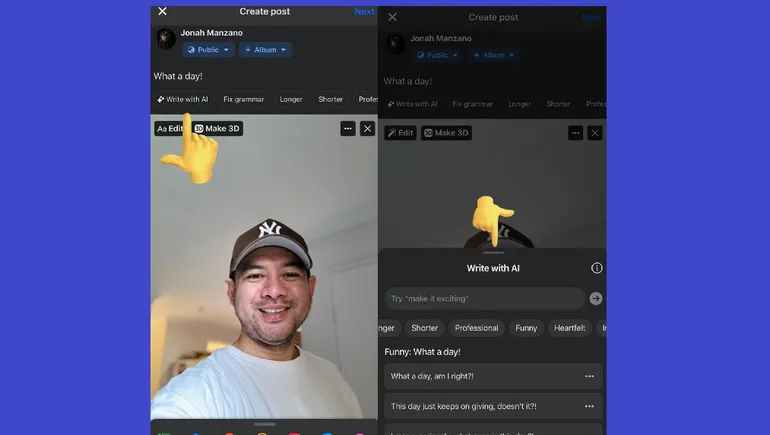Tap the sparkle Write with AI chip on left screen

[183, 100]
